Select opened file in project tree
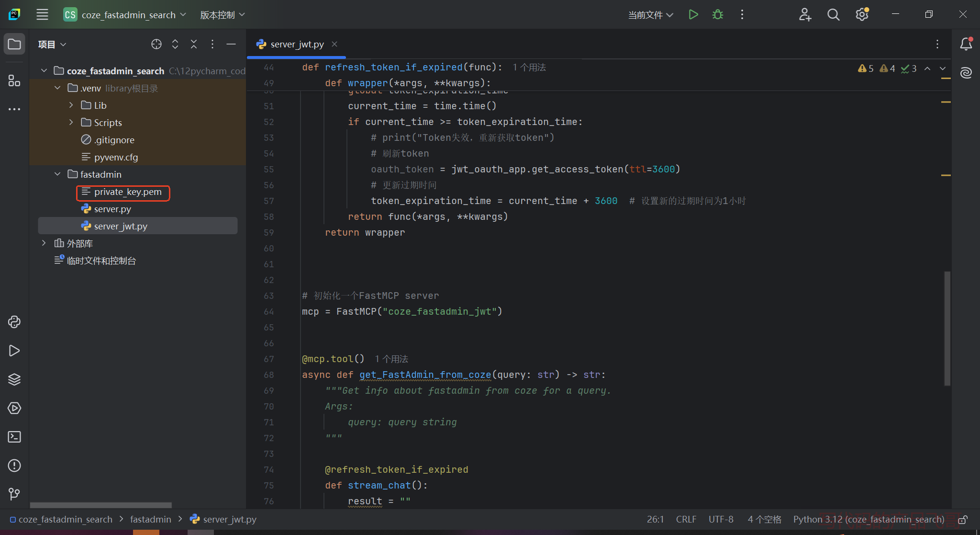The width and height of the screenshot is (980, 535). (x=156, y=44)
